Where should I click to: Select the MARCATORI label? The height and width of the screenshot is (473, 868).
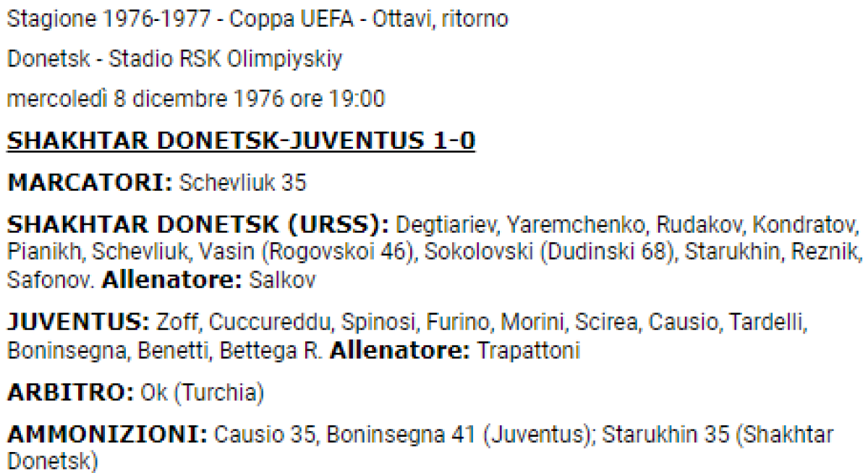(x=90, y=183)
